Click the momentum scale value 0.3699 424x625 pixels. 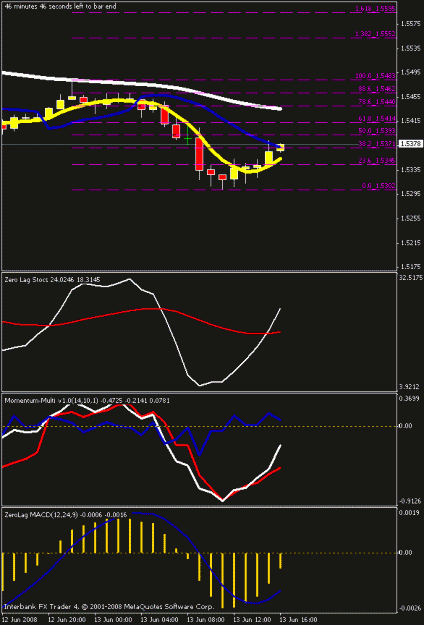coord(409,398)
